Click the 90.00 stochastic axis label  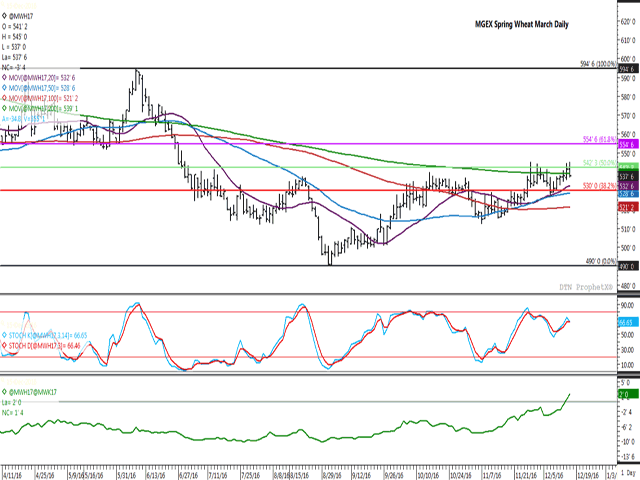coord(627,305)
